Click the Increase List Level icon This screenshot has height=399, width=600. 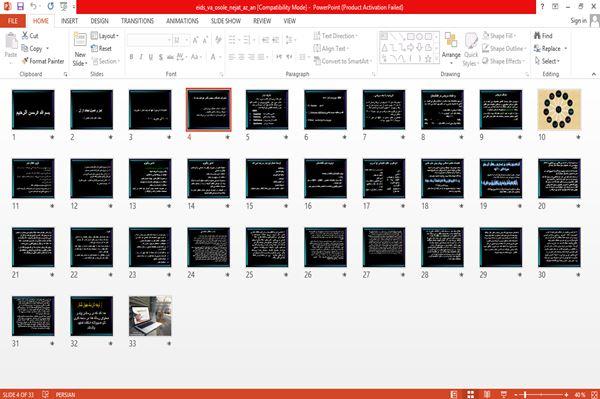[276, 40]
